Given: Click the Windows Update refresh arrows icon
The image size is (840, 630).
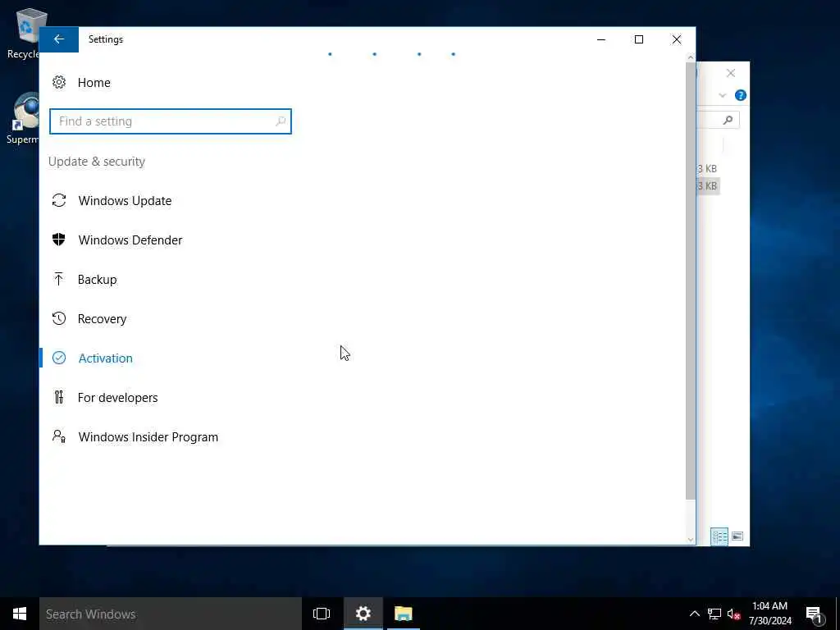Looking at the screenshot, I should tap(59, 200).
